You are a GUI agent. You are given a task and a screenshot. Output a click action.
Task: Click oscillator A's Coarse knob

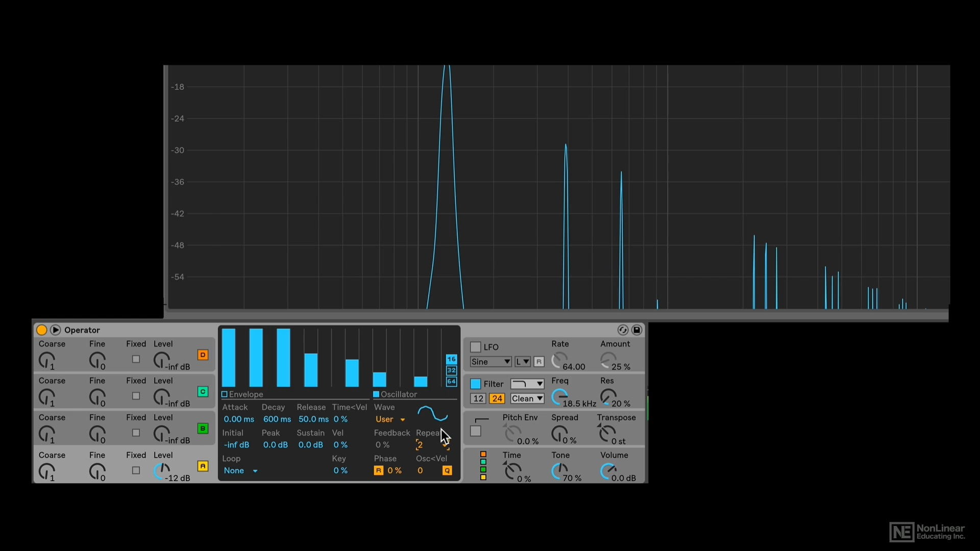(x=46, y=471)
